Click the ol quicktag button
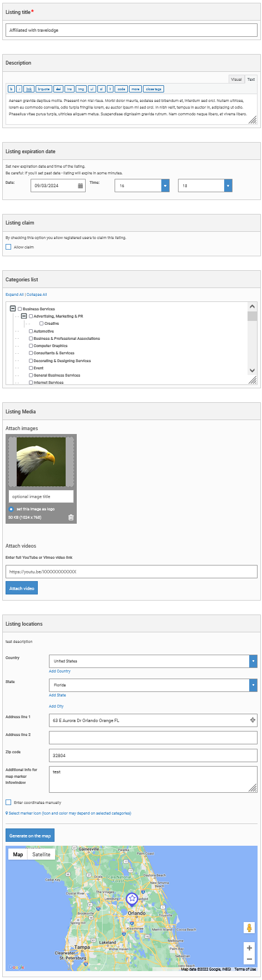Viewport: 262px width, 980px height. (101, 89)
